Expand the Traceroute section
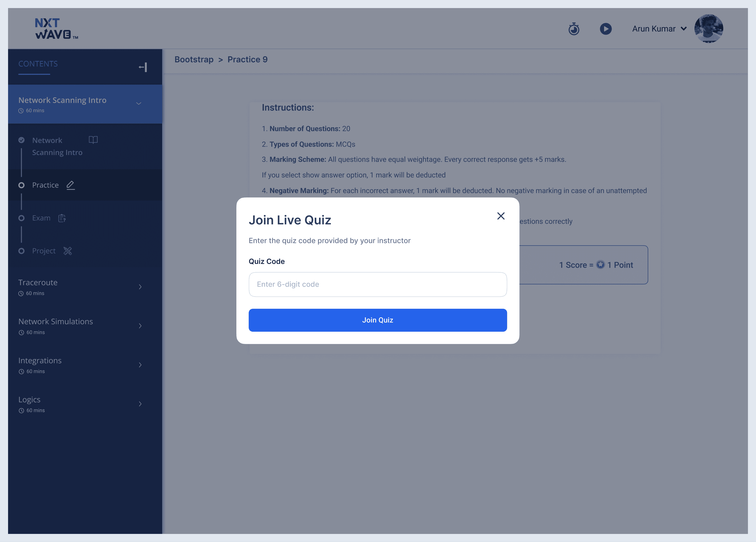This screenshot has width=756, height=542. [x=140, y=287]
